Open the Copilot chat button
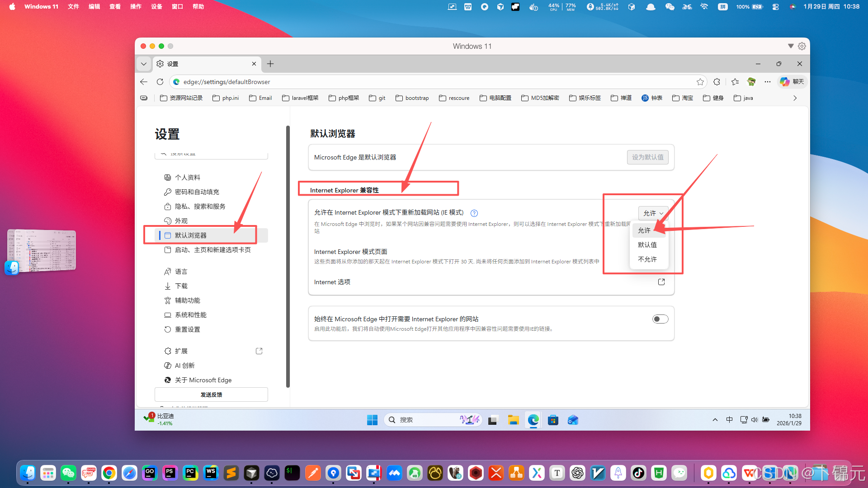 pyautogui.click(x=792, y=82)
